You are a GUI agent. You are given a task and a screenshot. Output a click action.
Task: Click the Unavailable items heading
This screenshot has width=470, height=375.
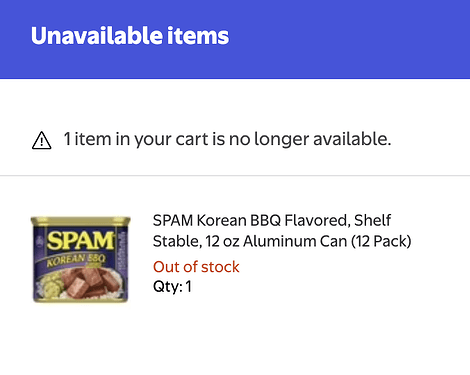(130, 36)
